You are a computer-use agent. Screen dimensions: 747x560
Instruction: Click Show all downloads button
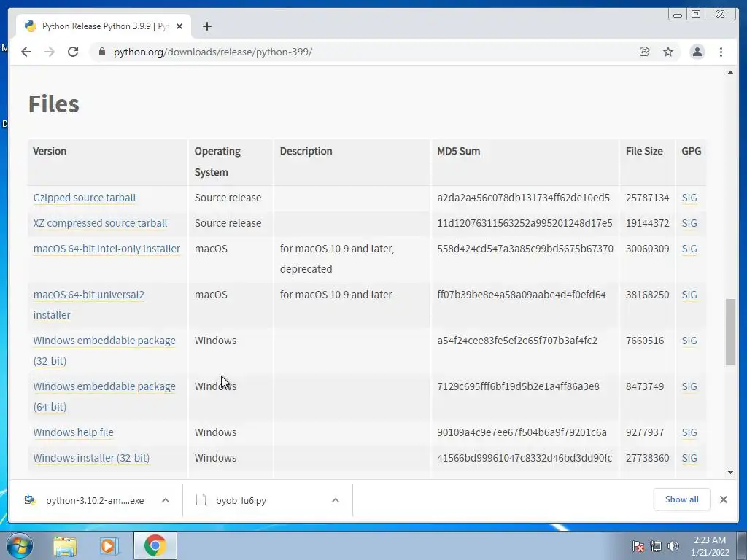click(x=682, y=499)
